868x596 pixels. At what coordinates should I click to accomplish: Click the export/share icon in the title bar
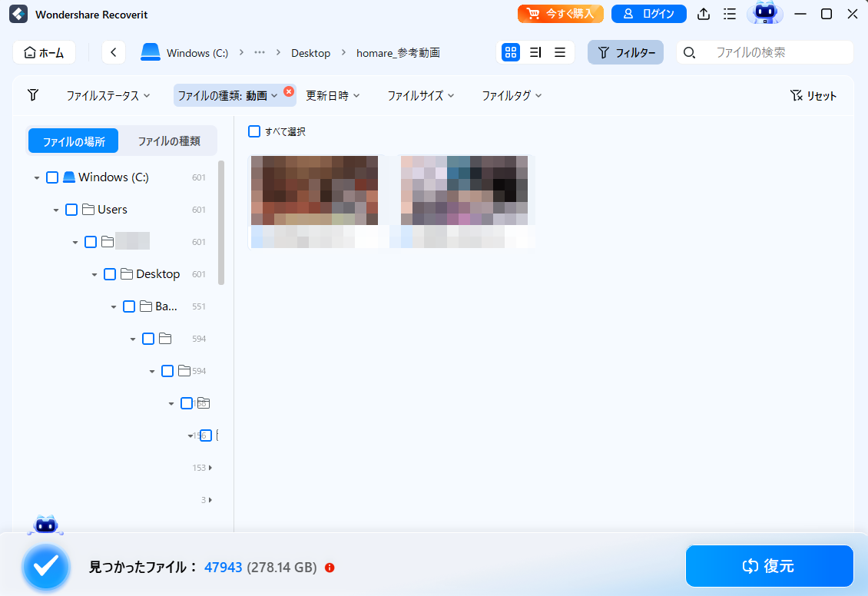(x=703, y=13)
